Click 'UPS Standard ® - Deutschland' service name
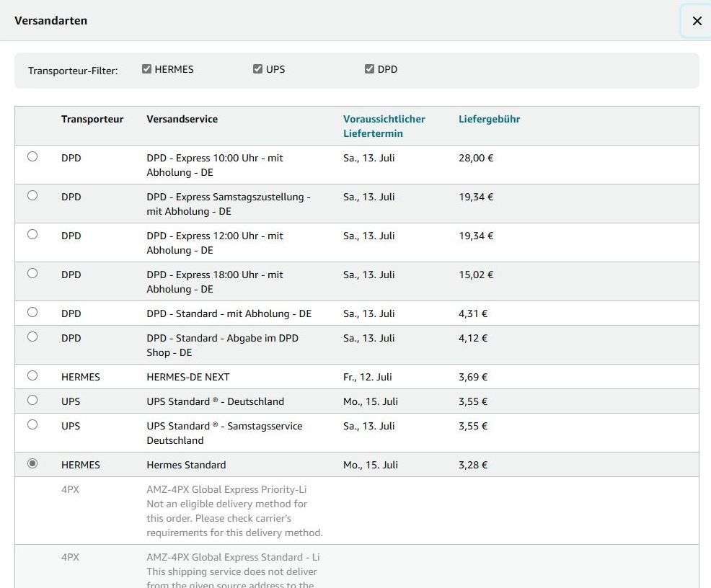711x588 pixels. click(215, 402)
